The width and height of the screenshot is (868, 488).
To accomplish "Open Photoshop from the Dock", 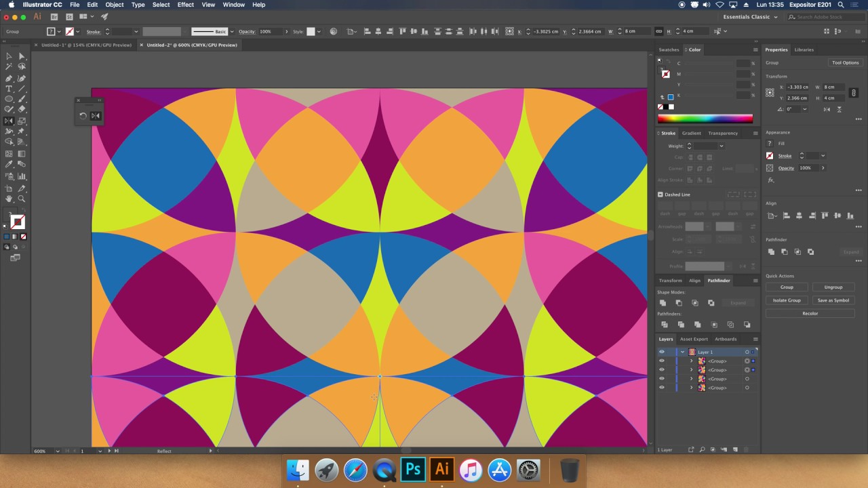I will (413, 469).
